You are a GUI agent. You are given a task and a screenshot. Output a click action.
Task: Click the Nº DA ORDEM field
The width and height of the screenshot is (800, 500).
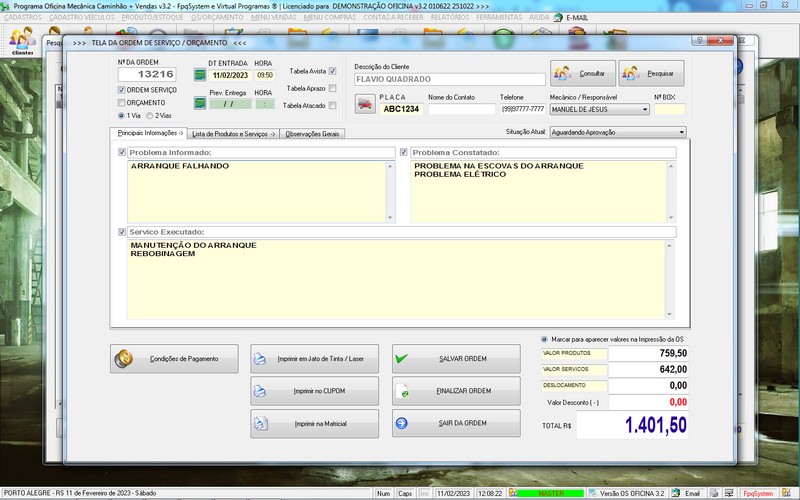(147, 74)
